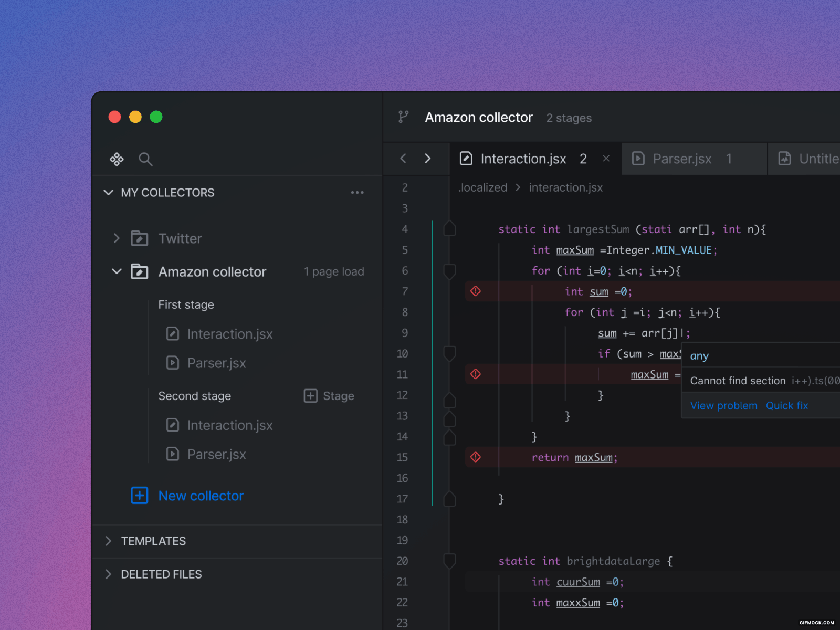Click the Quick fix link in the error popup
The height and width of the screenshot is (630, 840).
(x=786, y=405)
